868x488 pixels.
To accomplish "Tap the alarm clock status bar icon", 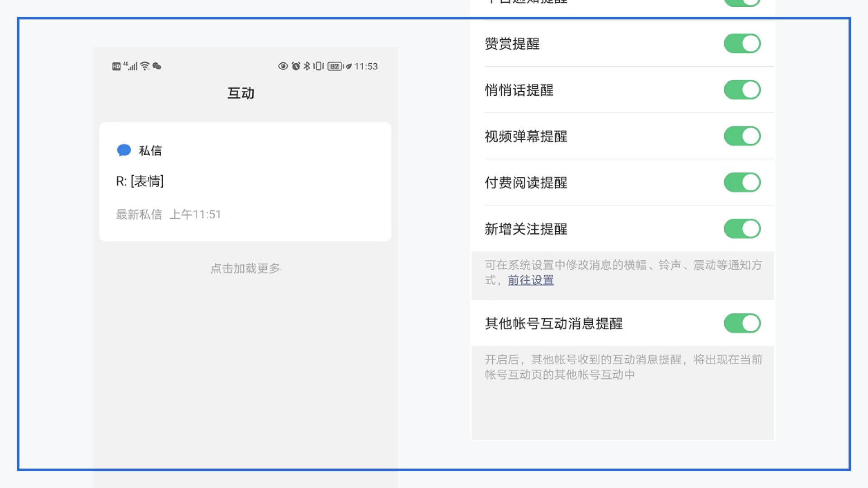I will point(295,66).
